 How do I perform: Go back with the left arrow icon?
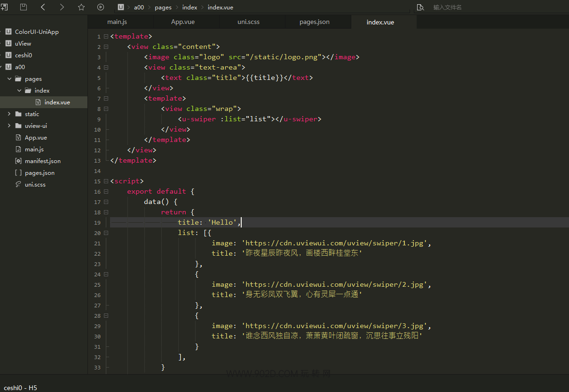(43, 7)
